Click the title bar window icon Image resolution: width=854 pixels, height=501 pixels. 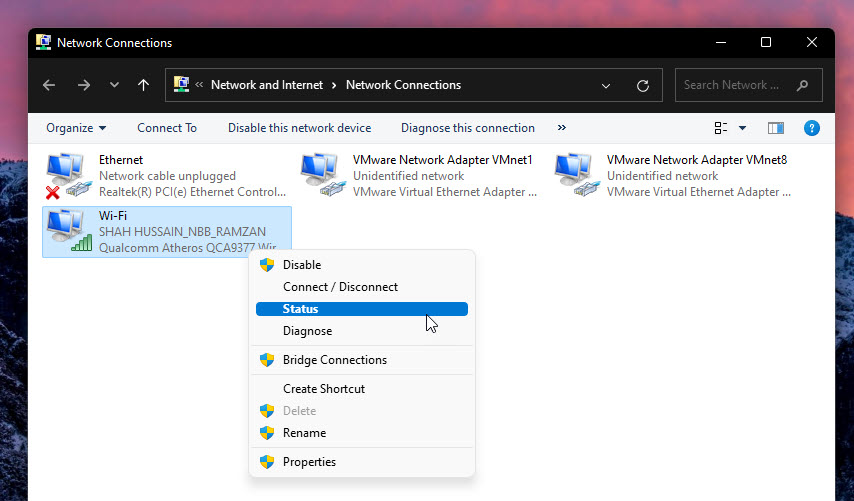[x=43, y=42]
